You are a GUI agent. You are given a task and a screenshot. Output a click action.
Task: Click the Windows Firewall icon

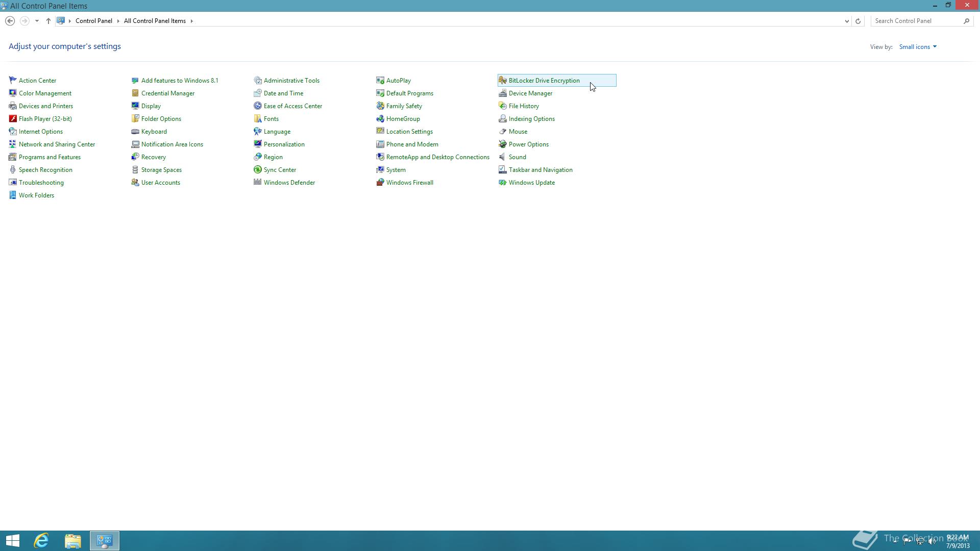click(x=380, y=182)
